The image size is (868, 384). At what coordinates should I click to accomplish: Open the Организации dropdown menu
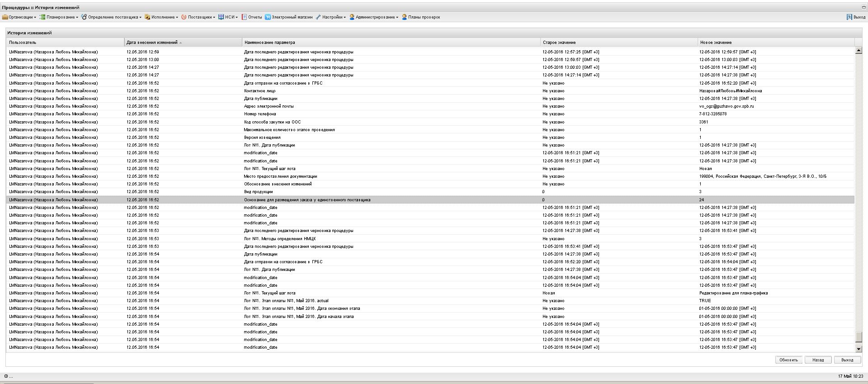[19, 17]
